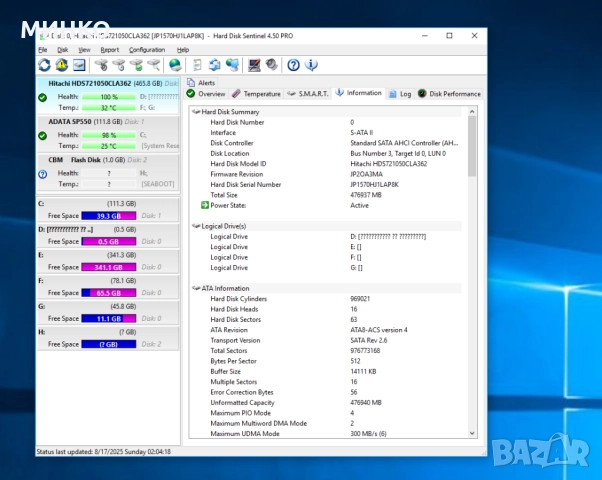The width and height of the screenshot is (602, 480).
Task: Click the globe icon in the toolbar
Action: pos(175,65)
